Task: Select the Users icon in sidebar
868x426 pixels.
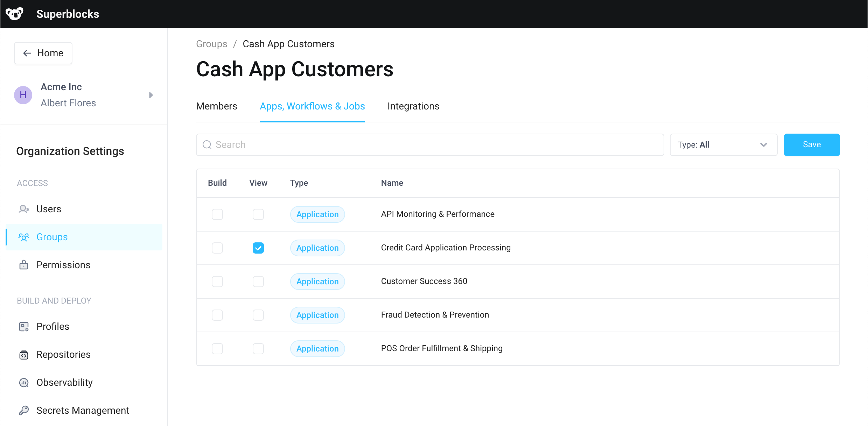Action: coord(23,209)
